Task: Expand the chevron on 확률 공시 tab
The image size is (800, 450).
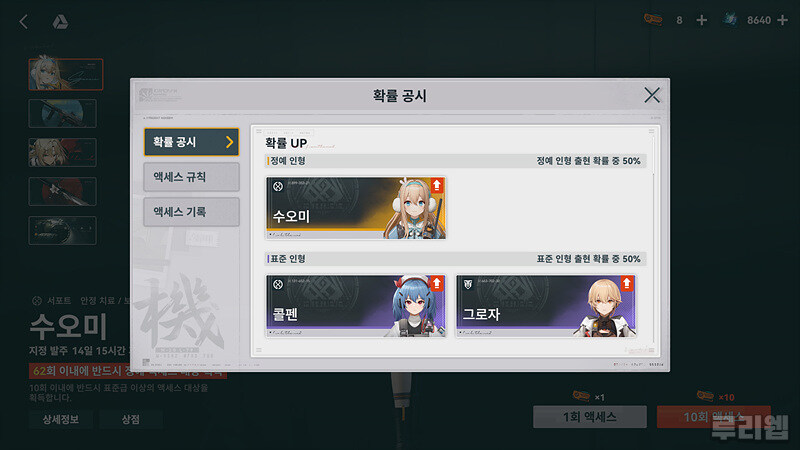Action: point(229,142)
